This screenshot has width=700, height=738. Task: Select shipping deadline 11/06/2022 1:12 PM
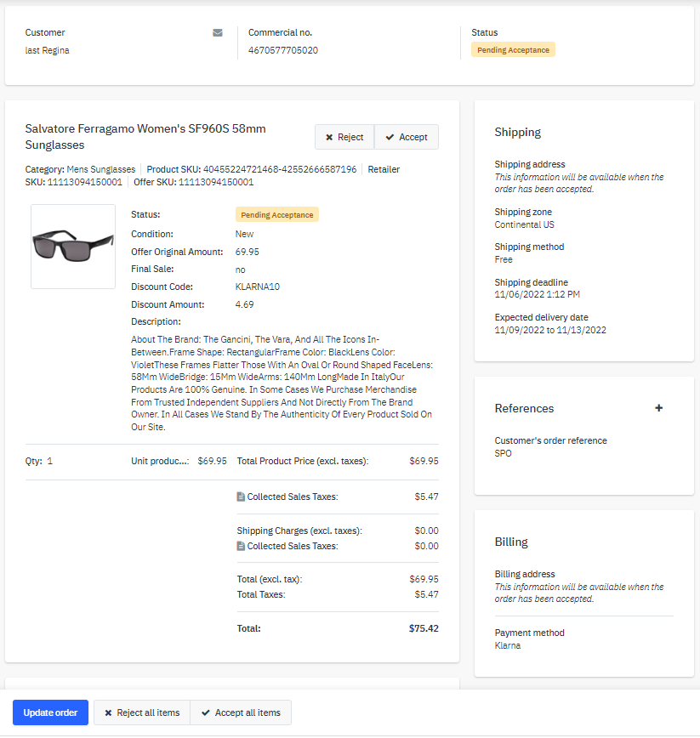(538, 294)
